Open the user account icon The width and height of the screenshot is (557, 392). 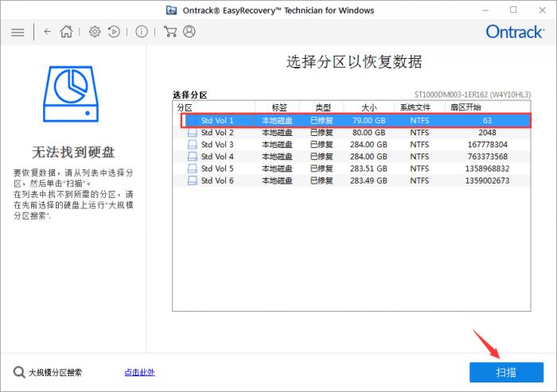click(189, 32)
